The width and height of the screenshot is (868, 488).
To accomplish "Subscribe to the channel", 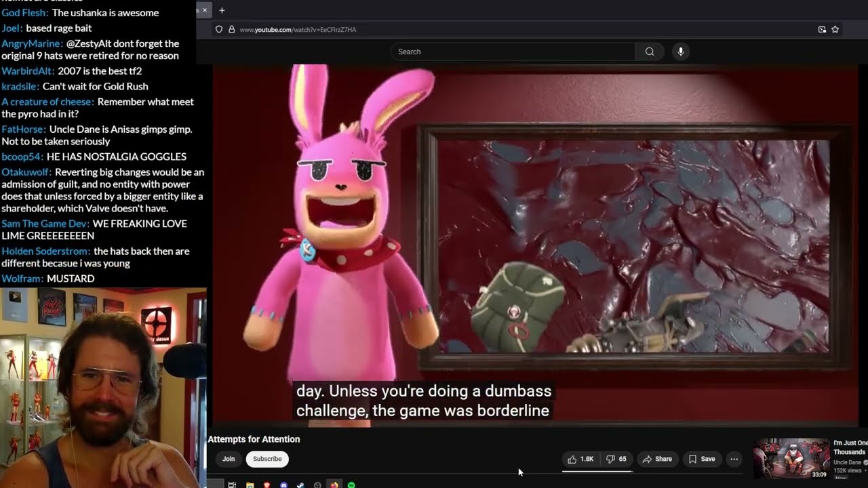I will click(x=267, y=459).
